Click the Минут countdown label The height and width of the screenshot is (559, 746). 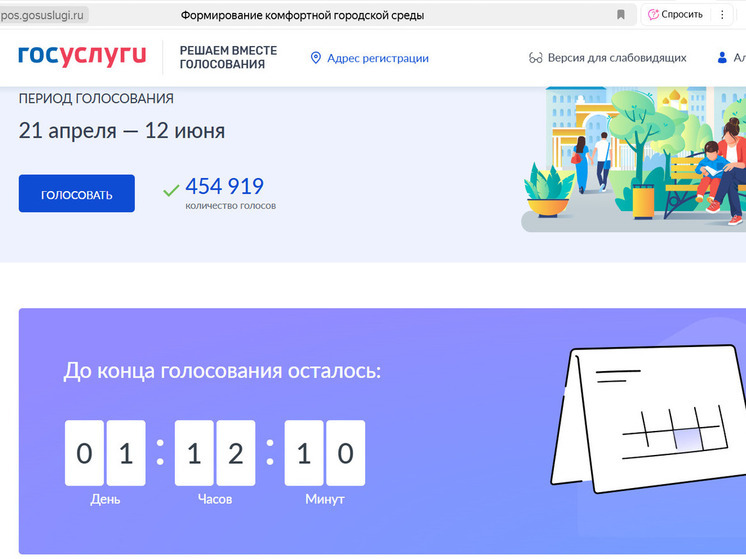(x=325, y=500)
